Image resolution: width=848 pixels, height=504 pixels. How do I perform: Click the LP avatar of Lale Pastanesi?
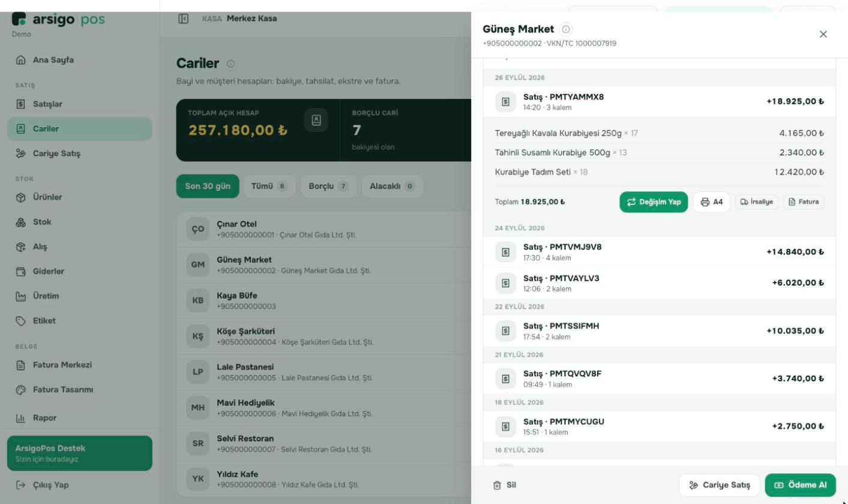198,372
